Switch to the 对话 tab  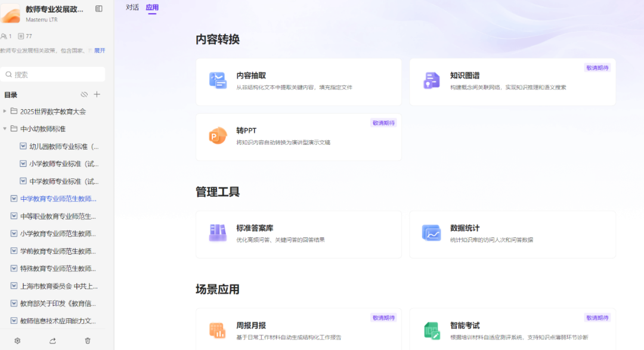pyautogui.click(x=132, y=8)
